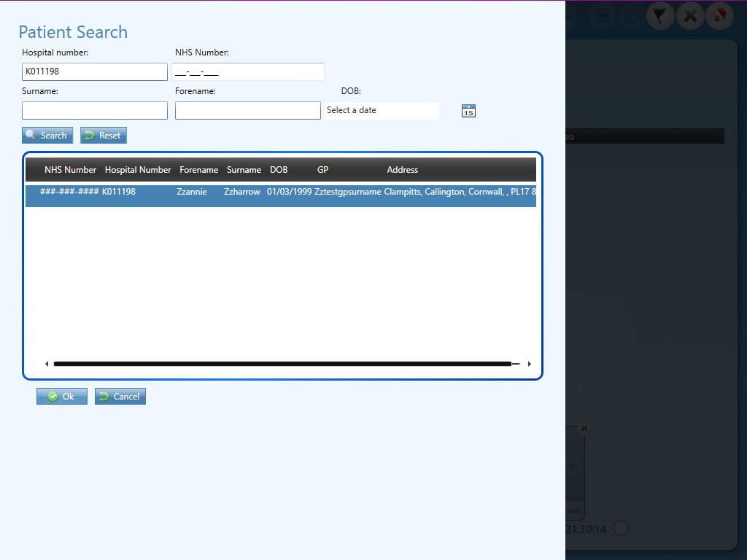Click the circle beside the 21:30:14 time
Screen dimensions: 747x560
(x=621, y=528)
